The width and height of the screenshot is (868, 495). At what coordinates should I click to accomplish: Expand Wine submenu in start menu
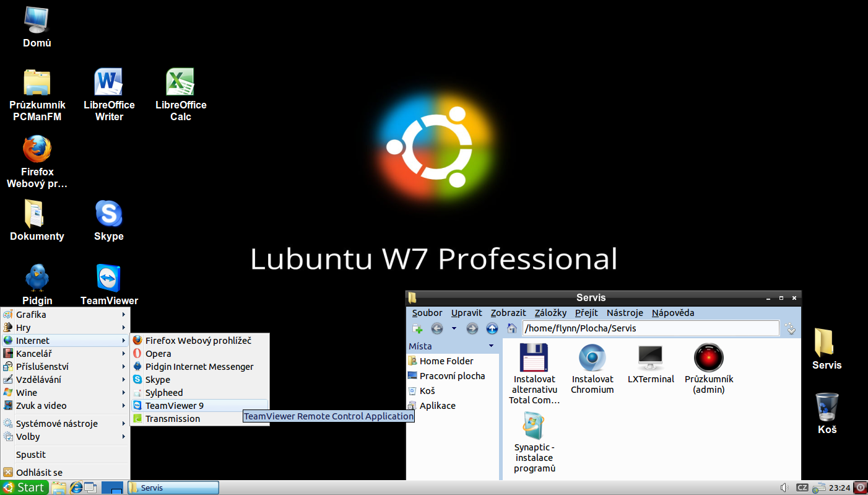click(x=65, y=393)
